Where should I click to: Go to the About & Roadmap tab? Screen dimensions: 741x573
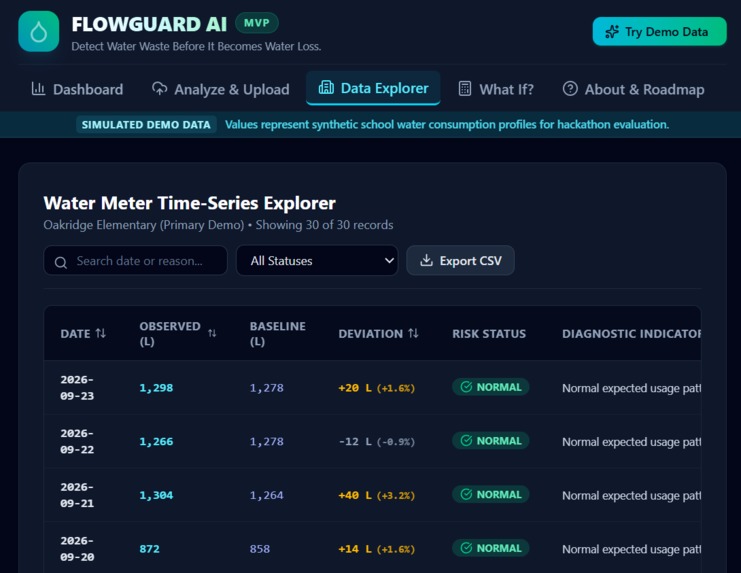click(x=633, y=89)
